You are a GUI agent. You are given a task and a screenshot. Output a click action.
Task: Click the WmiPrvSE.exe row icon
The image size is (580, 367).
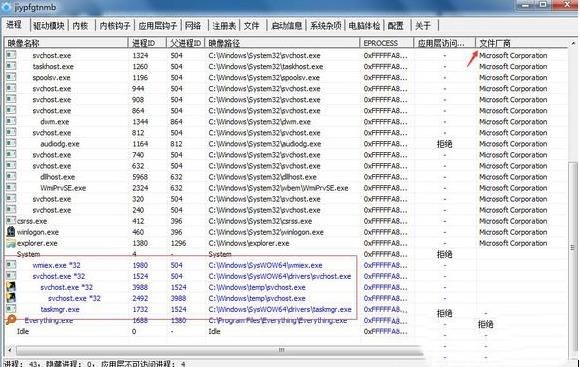click(x=11, y=188)
